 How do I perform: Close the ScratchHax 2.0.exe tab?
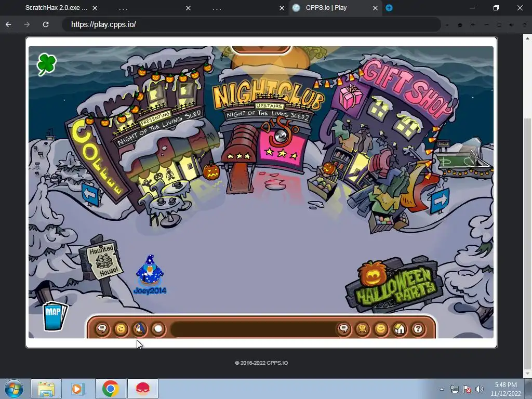click(95, 8)
